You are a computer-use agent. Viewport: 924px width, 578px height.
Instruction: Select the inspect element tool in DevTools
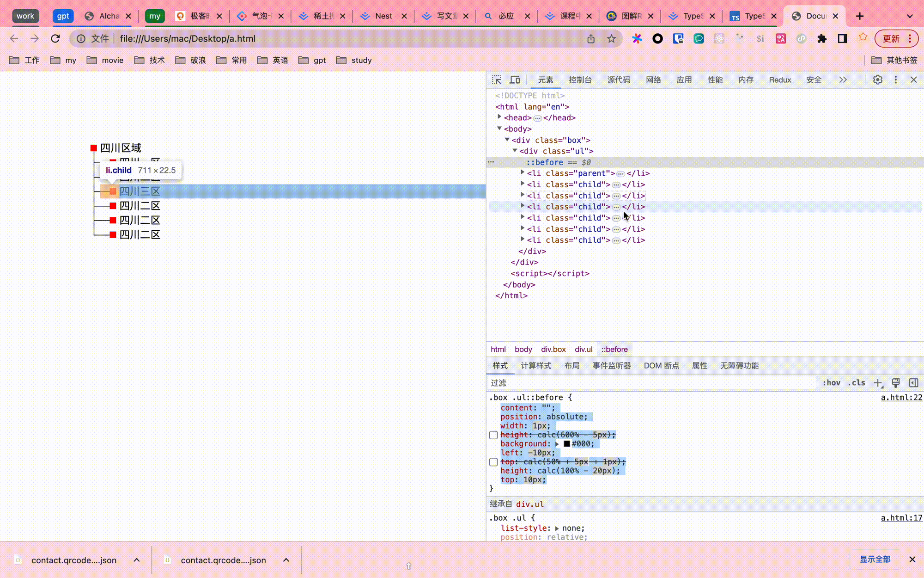(497, 80)
